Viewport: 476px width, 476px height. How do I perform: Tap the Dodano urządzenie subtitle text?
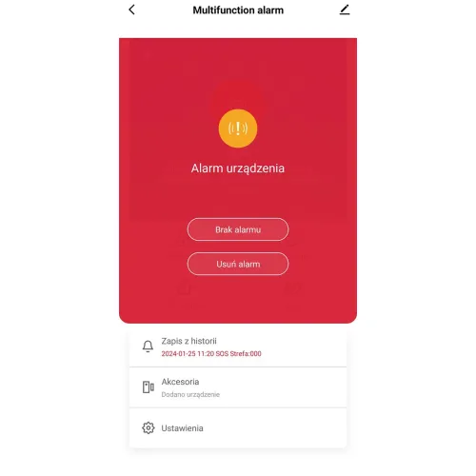[x=190, y=394]
